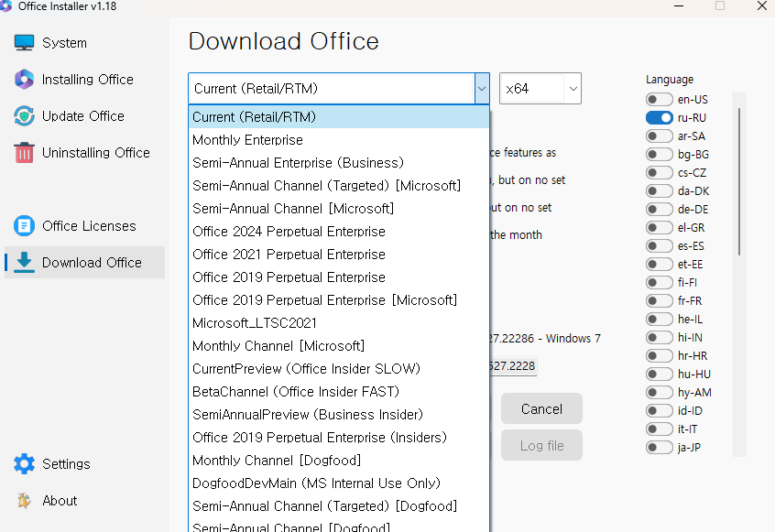Pick BetaChannel (Office Insider FAST)
The image size is (775, 532).
click(339, 391)
